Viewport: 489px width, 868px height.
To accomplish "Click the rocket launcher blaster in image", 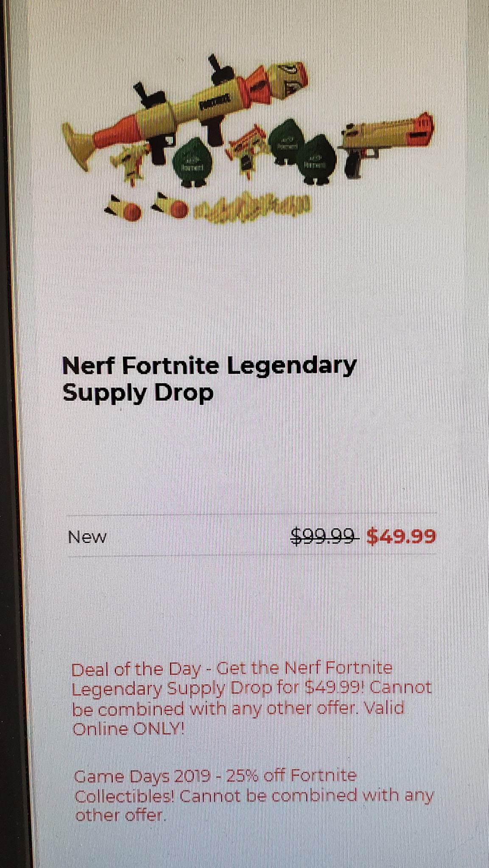I will tap(185, 113).
